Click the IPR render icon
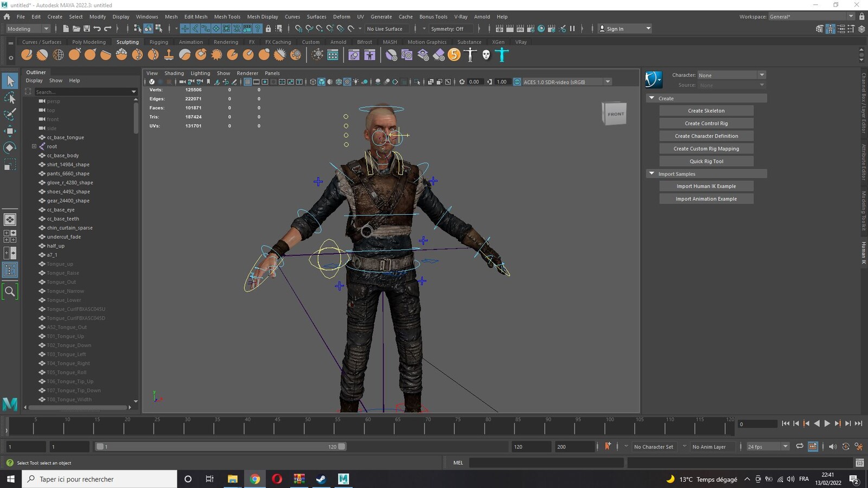This screenshot has height=488, width=868. coord(520,29)
